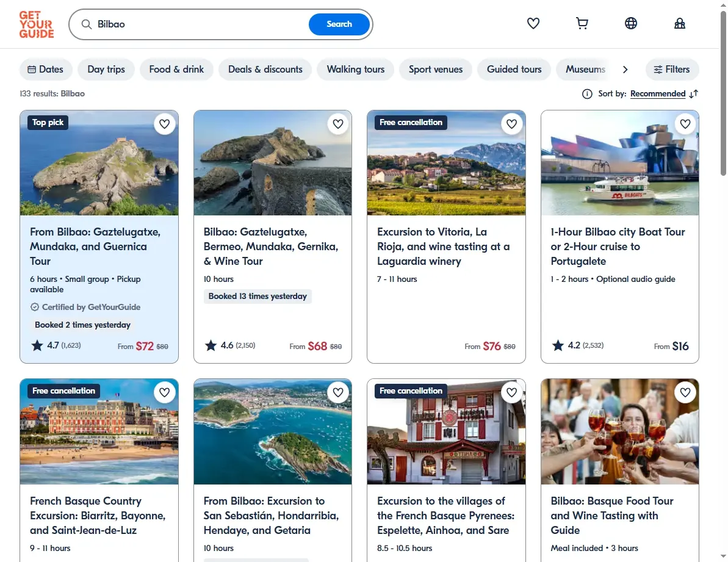Image resolution: width=728 pixels, height=562 pixels.
Task: Open the GetYourGuide logo homepage
Action: click(36, 24)
